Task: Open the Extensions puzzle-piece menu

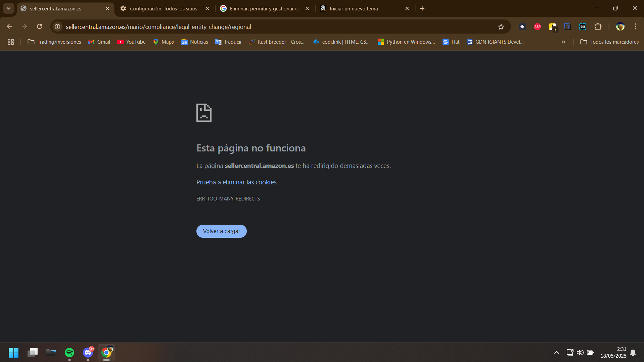Action: coord(598,27)
